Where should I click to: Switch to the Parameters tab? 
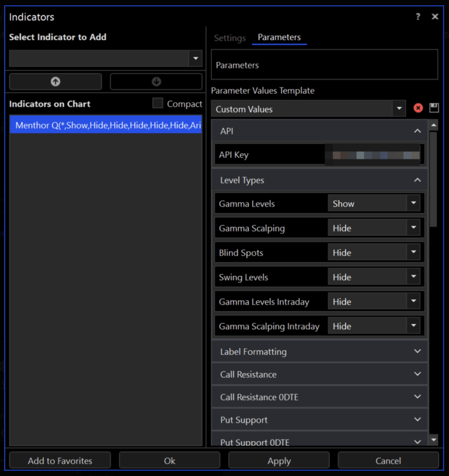(x=279, y=38)
